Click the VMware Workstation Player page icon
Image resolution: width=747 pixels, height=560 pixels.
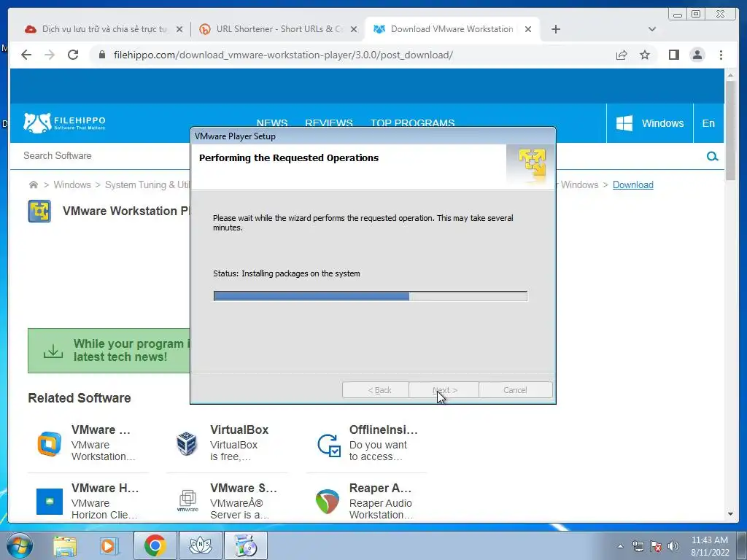tap(39, 211)
